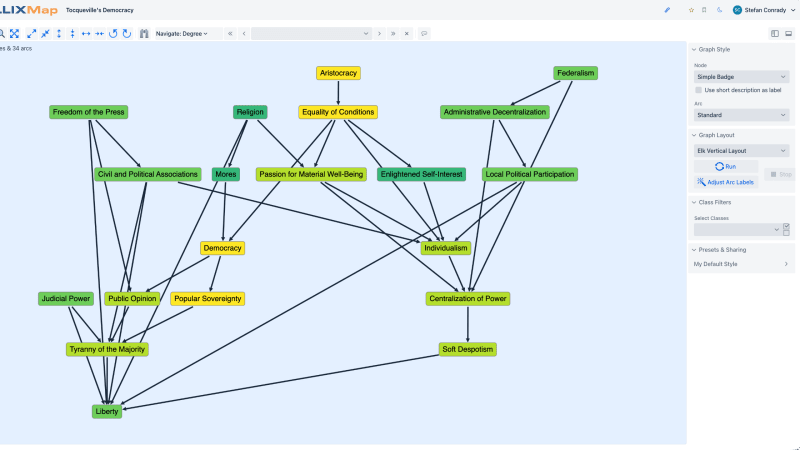This screenshot has width=800, height=450.
Task: Decrease vertical spacing of the graph
Action: (x=72, y=34)
